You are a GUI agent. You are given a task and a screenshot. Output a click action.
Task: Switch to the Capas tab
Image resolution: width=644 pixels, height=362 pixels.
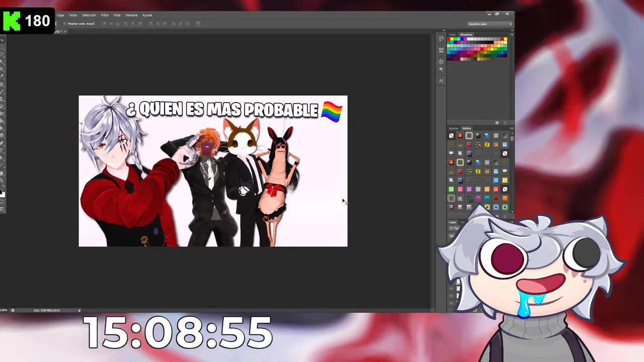pyautogui.click(x=452, y=222)
